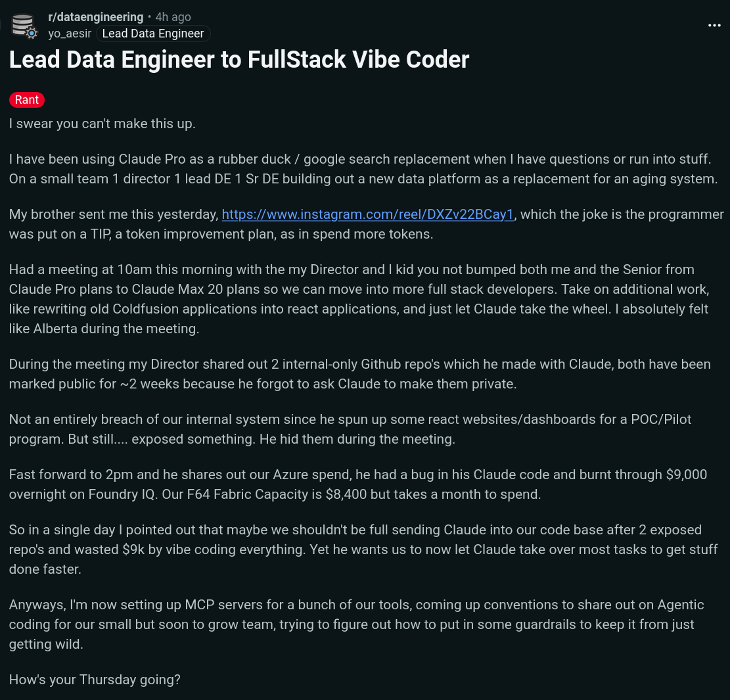Click the "4h ago" post timestamp
This screenshot has width=730, height=700.
pos(173,17)
